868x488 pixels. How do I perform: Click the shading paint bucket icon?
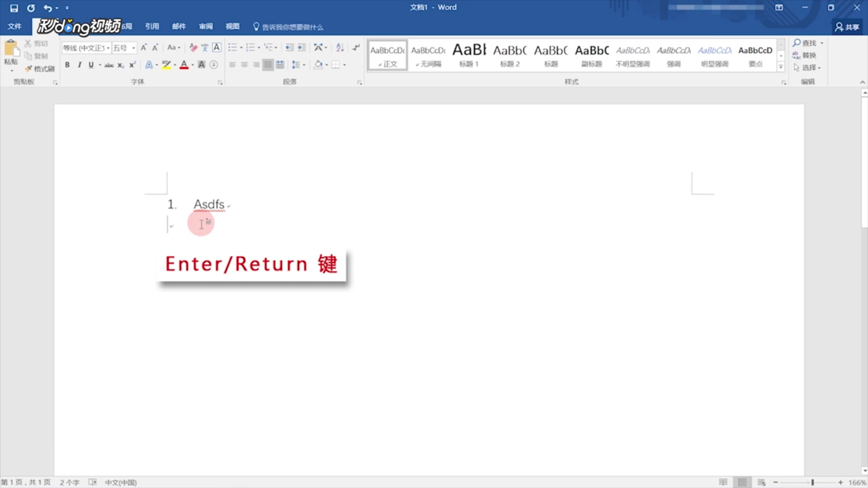(318, 65)
